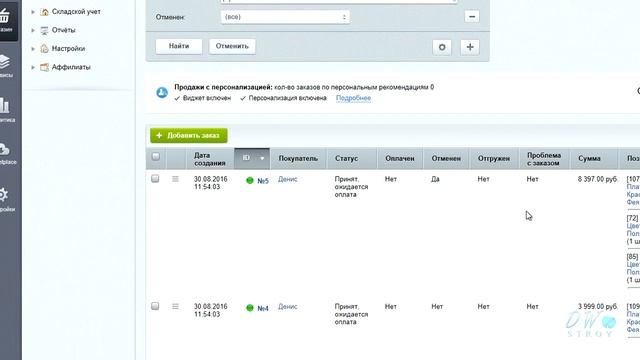The height and width of the screenshot is (360, 640).
Task: Sort by Оплачен column header
Action: 400,158
